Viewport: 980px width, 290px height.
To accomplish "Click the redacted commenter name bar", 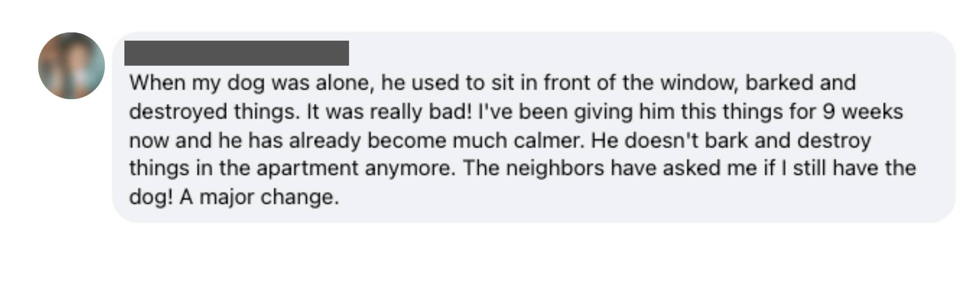I will [237, 53].
